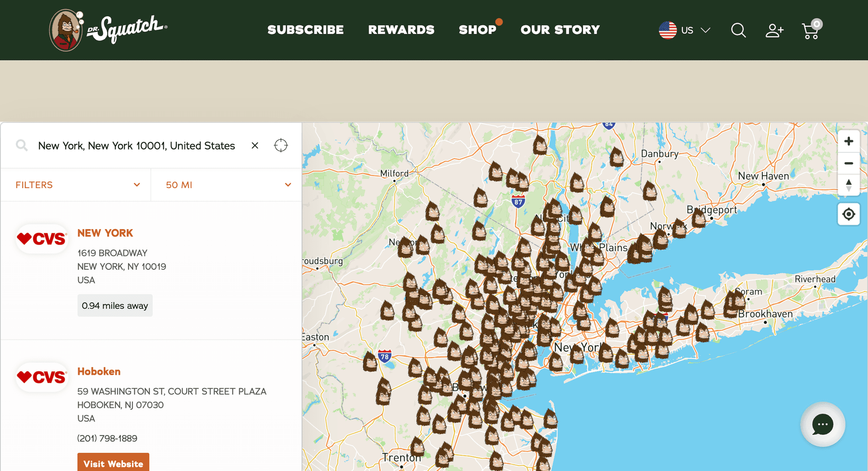868x471 pixels.
Task: Click the map geolocation target icon
Action: pos(849,214)
